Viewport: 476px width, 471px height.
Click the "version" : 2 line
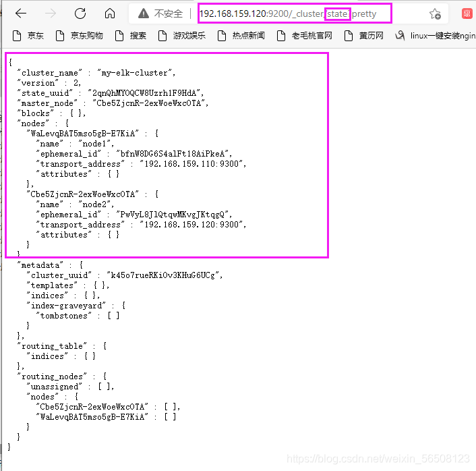49,83
